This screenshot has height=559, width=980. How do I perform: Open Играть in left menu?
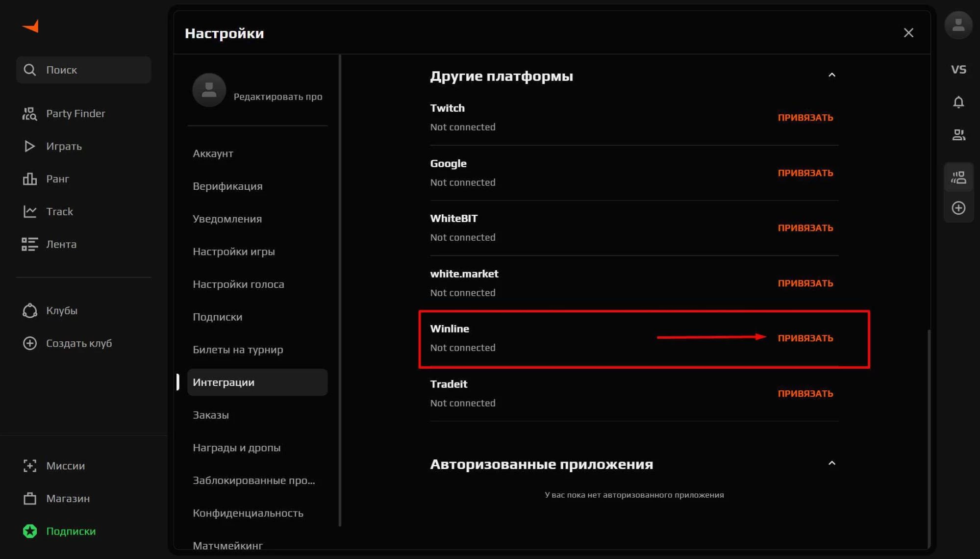(x=84, y=146)
